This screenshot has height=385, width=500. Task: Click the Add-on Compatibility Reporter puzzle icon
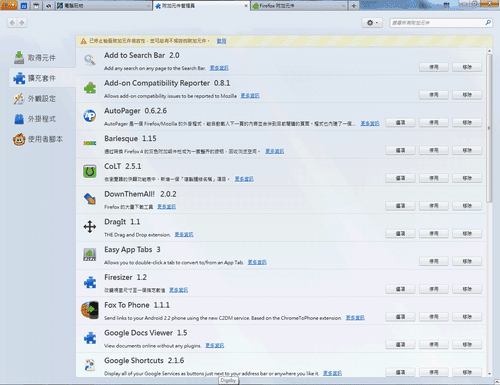(x=90, y=88)
